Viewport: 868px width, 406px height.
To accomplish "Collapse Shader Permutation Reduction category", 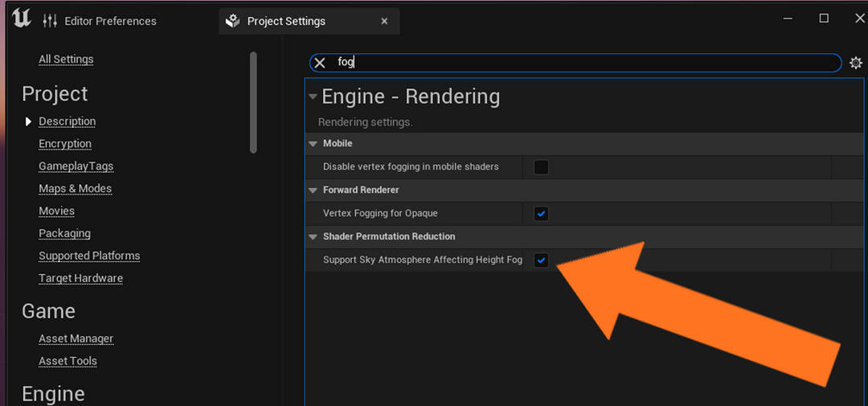I will pos(313,237).
